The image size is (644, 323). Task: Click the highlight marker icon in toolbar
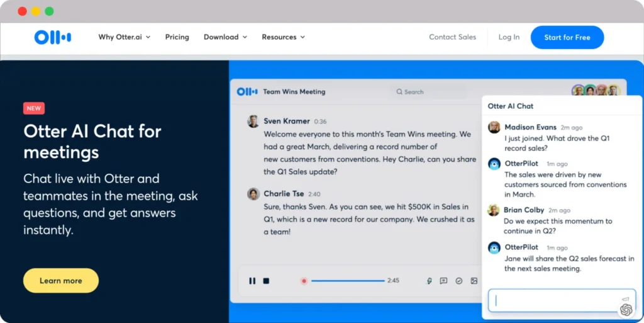click(x=429, y=281)
